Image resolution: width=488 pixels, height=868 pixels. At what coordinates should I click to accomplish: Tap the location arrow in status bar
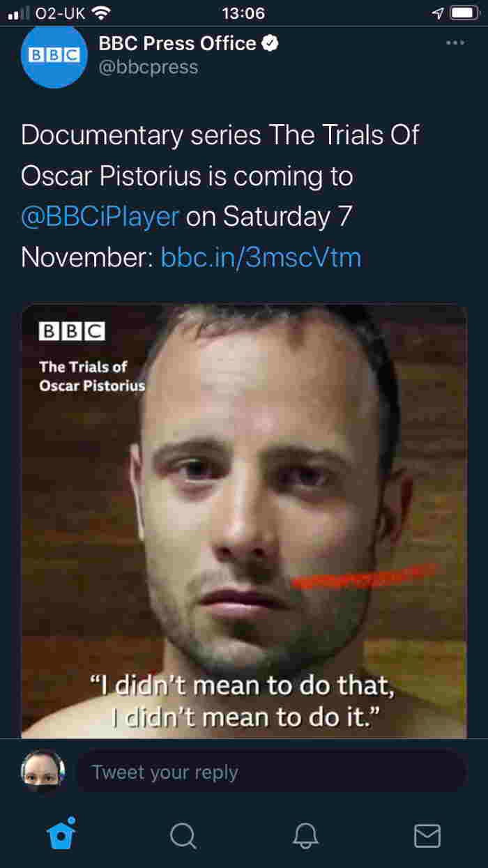point(438,13)
